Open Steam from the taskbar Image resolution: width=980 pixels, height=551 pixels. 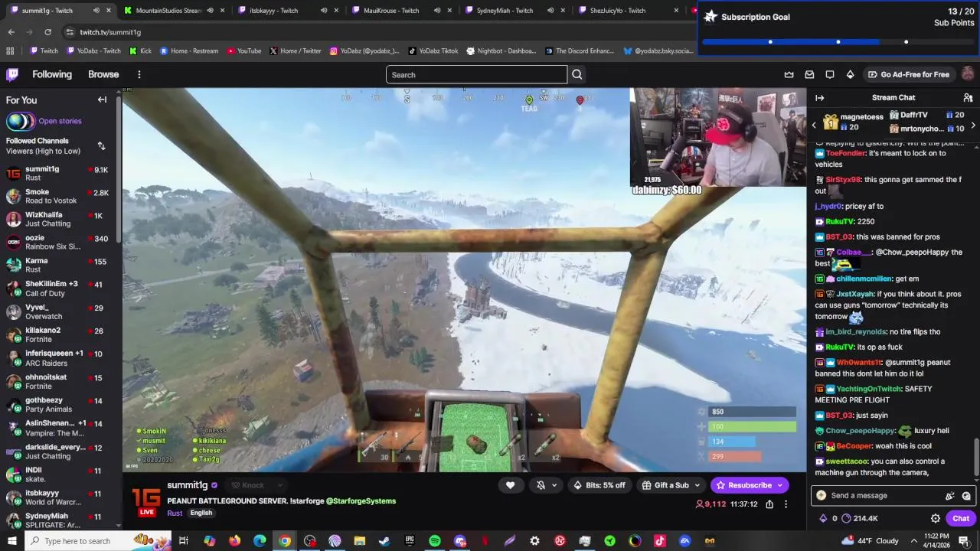tap(384, 541)
